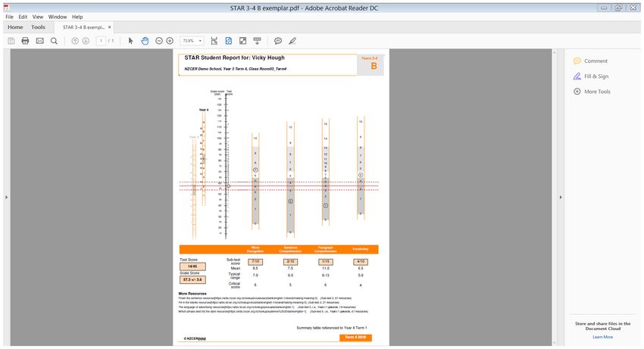Click the Read mode toolbar icon
Screen dimensions: 644x349
pos(257,41)
